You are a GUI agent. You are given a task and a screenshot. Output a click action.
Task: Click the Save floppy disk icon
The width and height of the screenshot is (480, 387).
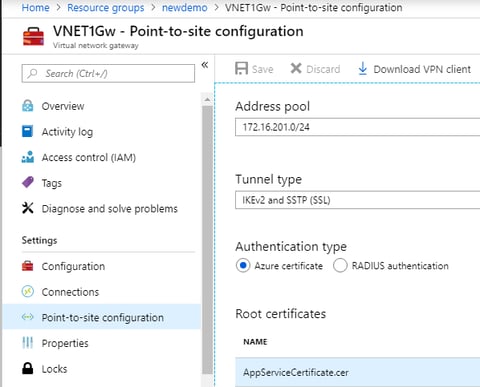241,69
